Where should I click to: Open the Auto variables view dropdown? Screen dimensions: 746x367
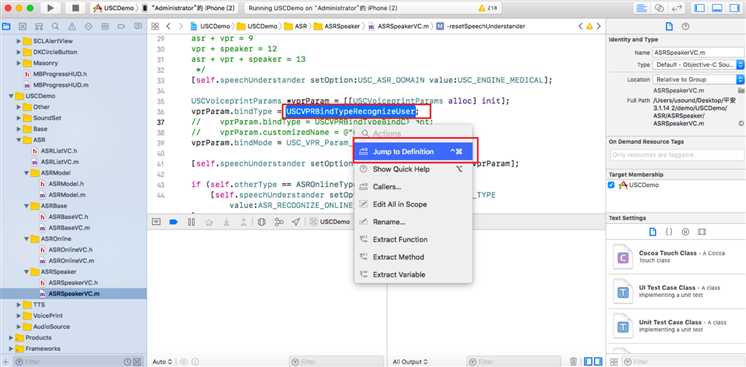[x=162, y=362]
